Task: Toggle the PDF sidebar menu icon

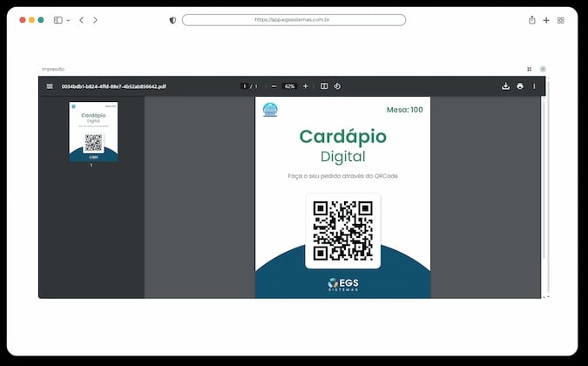Action: coord(50,86)
